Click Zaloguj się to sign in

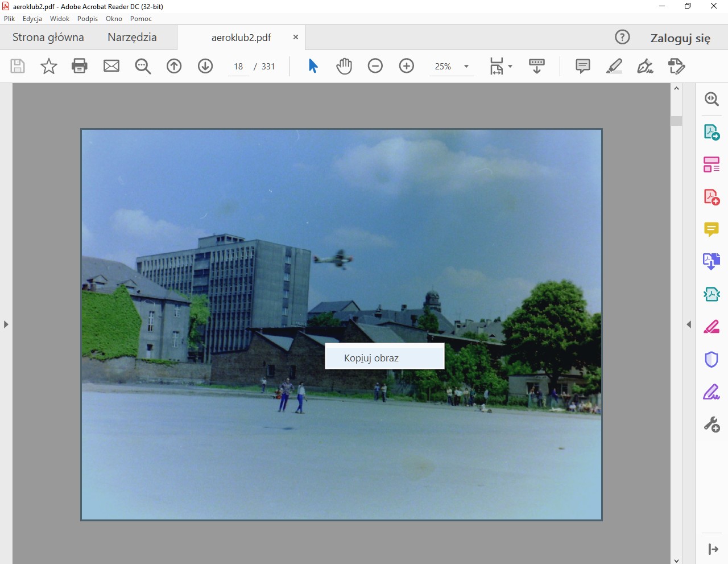(680, 38)
